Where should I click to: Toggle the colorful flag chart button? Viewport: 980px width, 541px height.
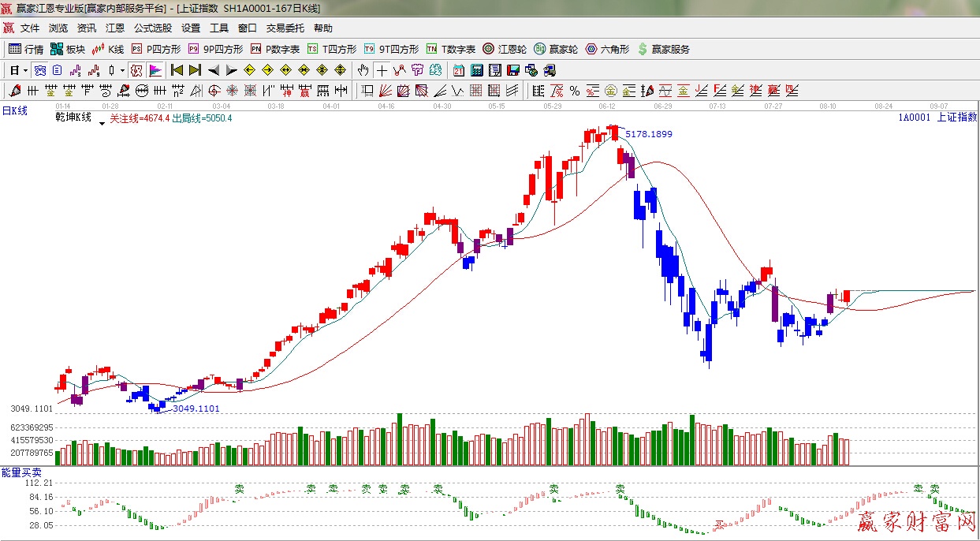tap(155, 70)
